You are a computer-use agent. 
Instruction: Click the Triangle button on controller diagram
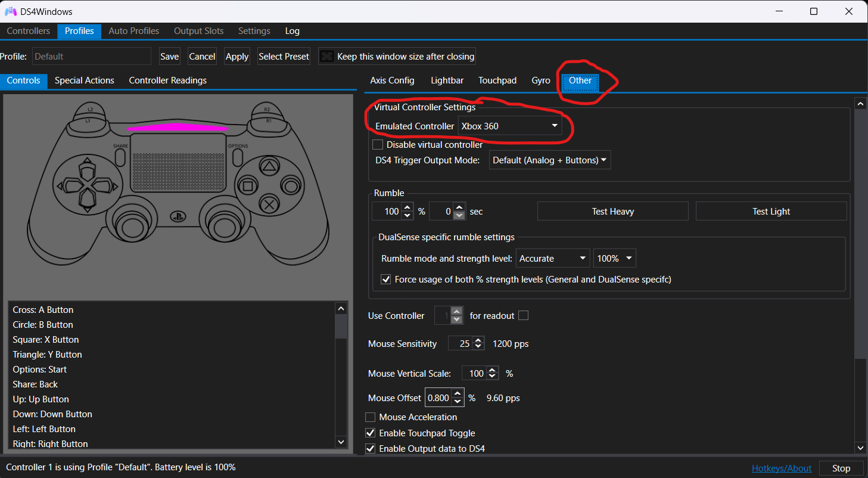click(269, 167)
